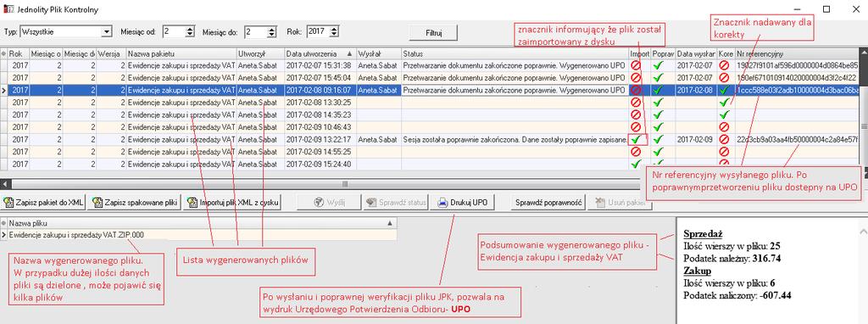868x324 pixels.
Task: Sort by Data utworzenia column header
Action: coord(320,53)
